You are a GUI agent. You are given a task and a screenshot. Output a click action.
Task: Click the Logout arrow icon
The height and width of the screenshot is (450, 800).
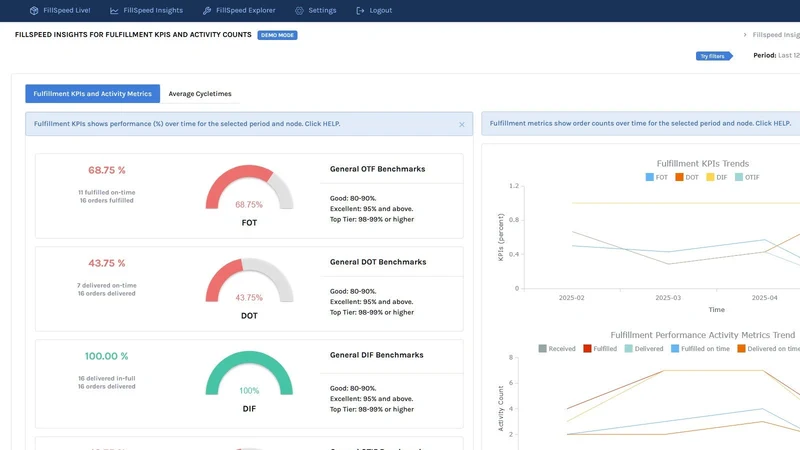pyautogui.click(x=360, y=10)
